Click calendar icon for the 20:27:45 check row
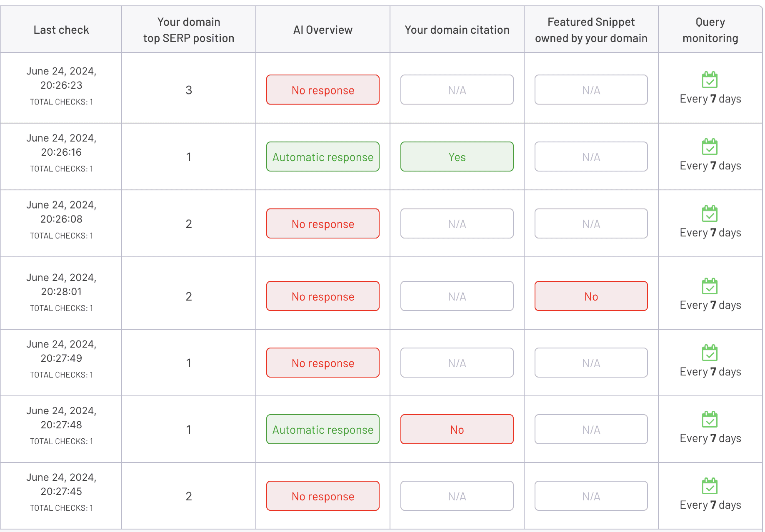Viewport: 765px width, 532px height. coord(710,486)
